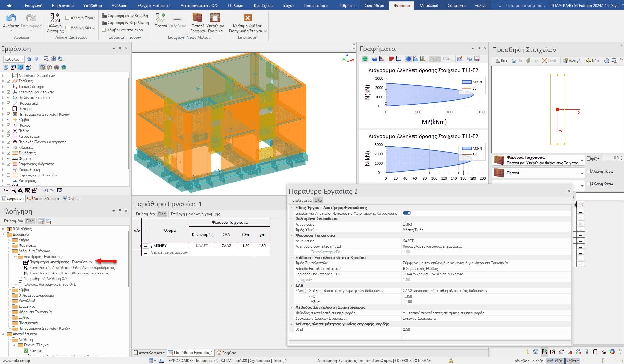Toggle Επίλυση για Αποτίμηση/Ενισχύσεις switch

(x=407, y=213)
